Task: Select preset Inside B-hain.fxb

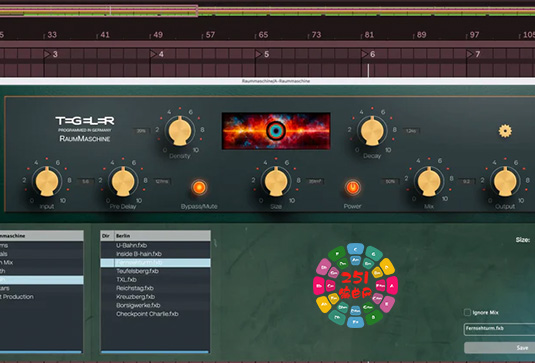Action: pos(156,254)
